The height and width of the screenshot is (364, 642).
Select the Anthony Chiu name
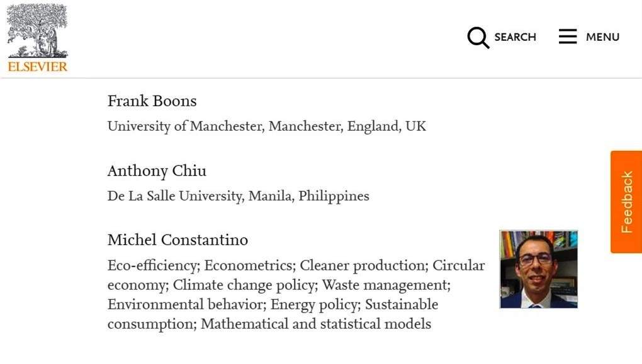point(157,171)
